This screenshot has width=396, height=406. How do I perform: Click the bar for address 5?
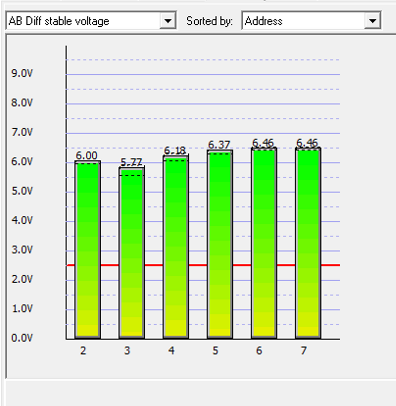[x=220, y=244]
